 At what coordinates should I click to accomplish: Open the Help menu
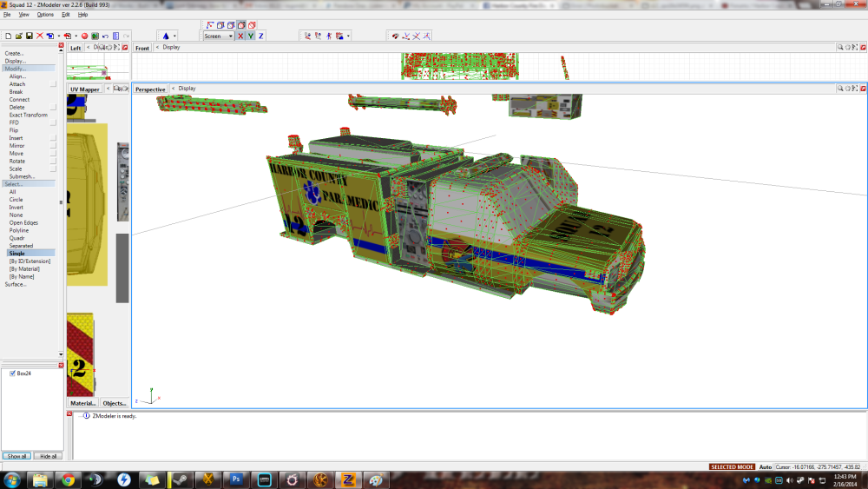point(82,15)
